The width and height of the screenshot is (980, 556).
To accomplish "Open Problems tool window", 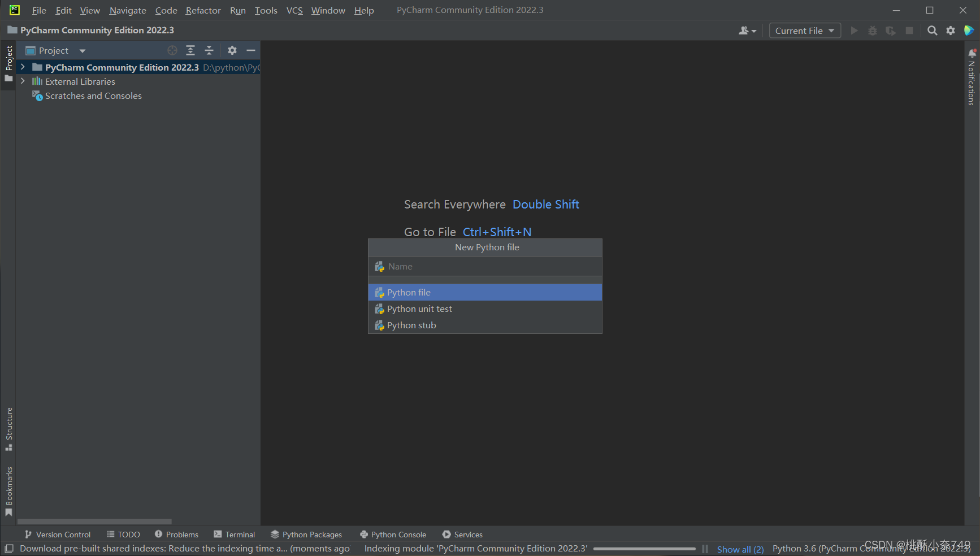I will [x=176, y=535].
